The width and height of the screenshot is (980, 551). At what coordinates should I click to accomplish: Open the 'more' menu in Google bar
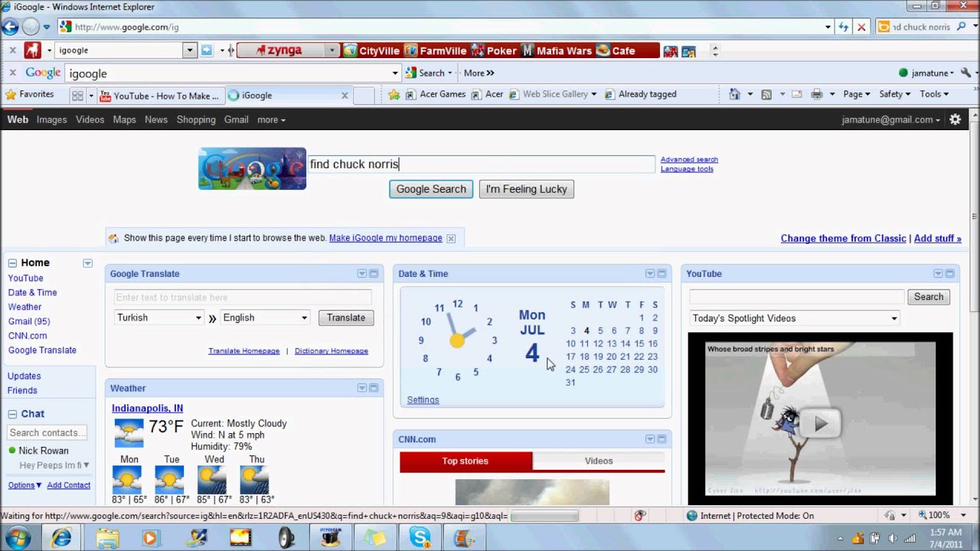coord(271,119)
